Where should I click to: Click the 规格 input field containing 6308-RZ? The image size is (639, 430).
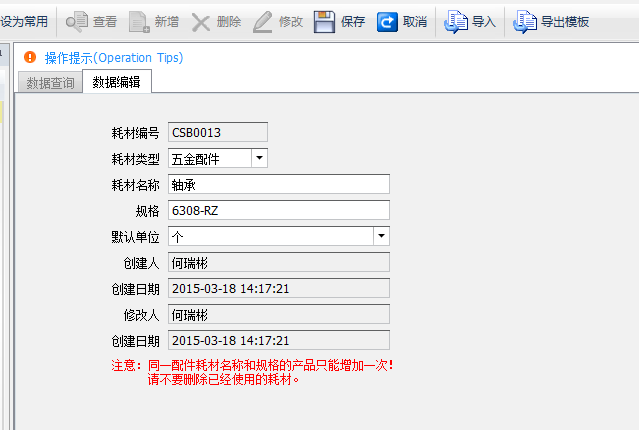click(x=279, y=210)
